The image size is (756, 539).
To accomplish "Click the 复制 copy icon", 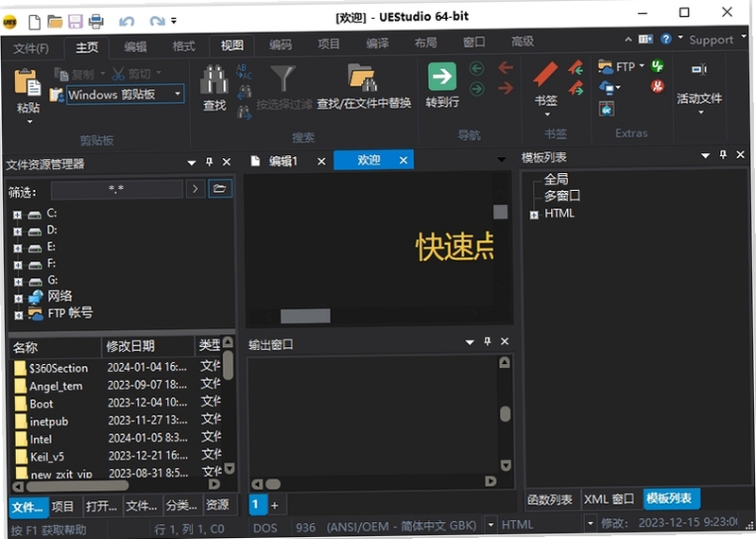I will click(61, 74).
